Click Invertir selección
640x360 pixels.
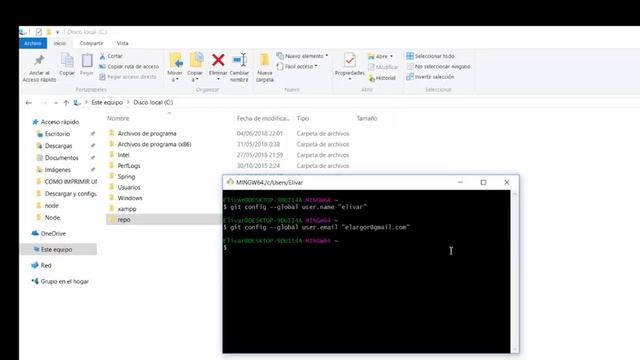(430, 77)
